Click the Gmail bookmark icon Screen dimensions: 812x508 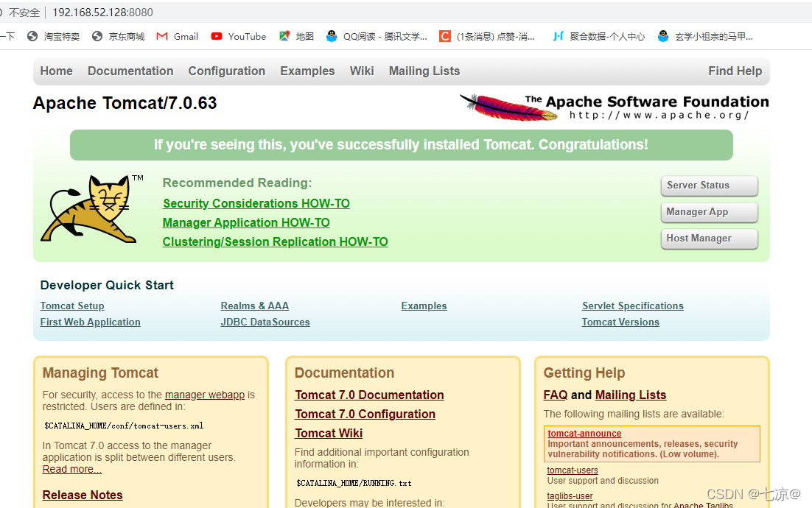[162, 36]
